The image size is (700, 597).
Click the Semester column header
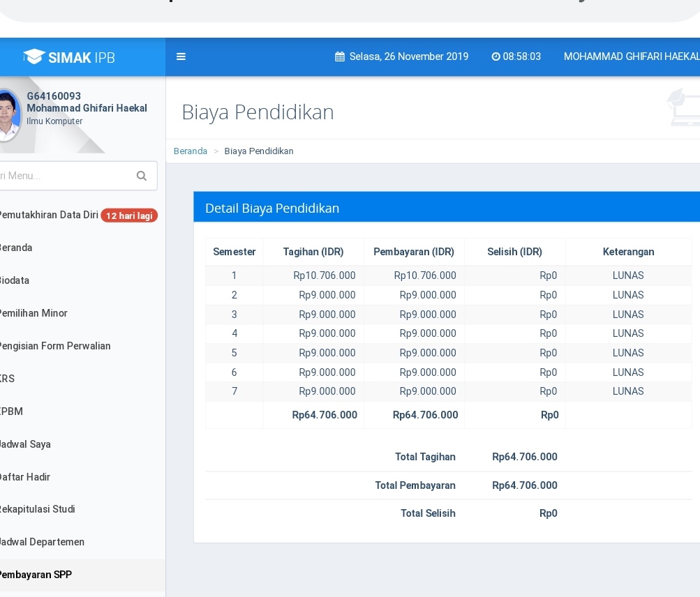[234, 252]
